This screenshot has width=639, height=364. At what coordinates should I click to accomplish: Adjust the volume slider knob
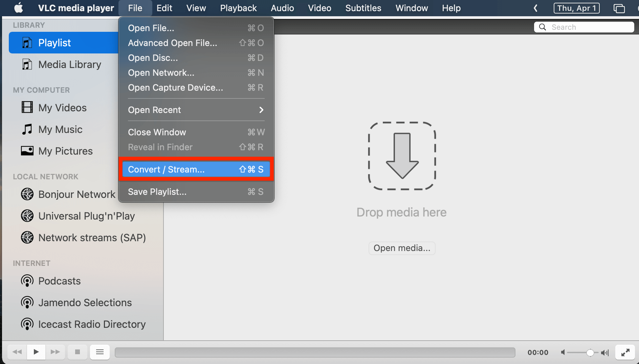[590, 352]
